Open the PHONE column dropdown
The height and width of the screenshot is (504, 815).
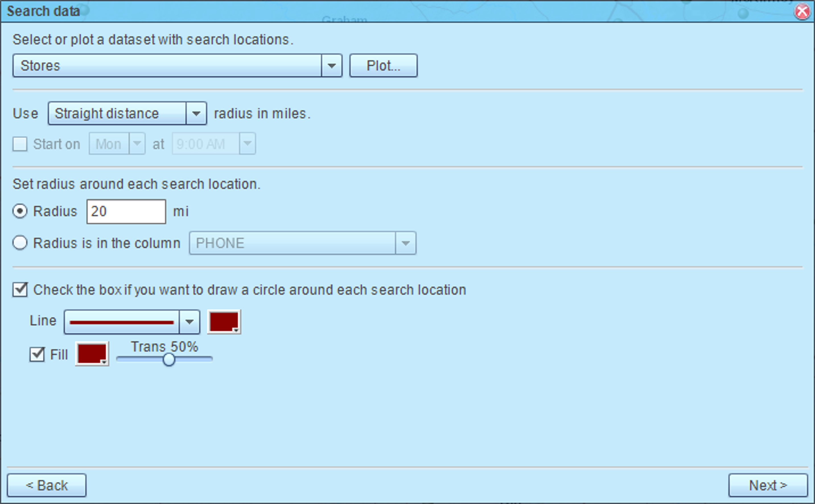point(302,243)
